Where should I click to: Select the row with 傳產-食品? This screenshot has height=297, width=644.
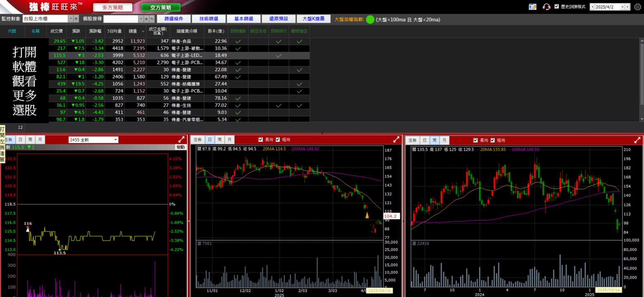click(179, 41)
